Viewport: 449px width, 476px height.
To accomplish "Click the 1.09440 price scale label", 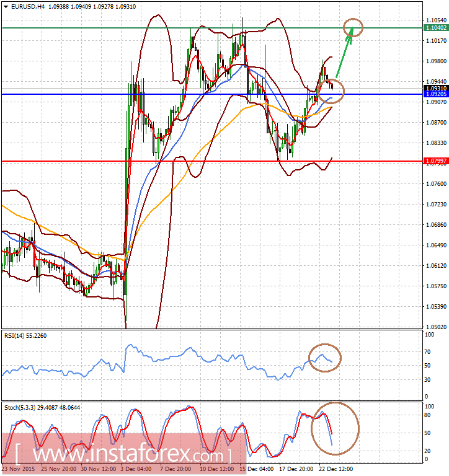I will (x=436, y=82).
